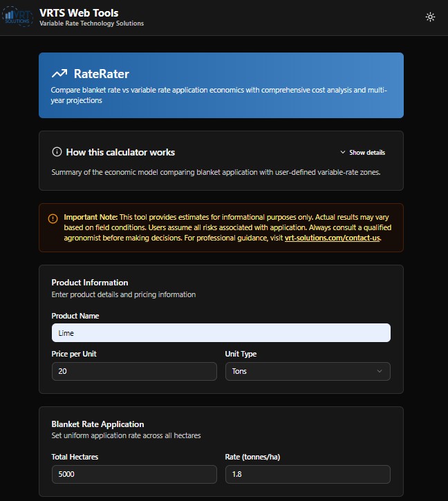Viewport: 448px width, 501px height.
Task: Click the Price per Unit field
Action: (x=134, y=371)
